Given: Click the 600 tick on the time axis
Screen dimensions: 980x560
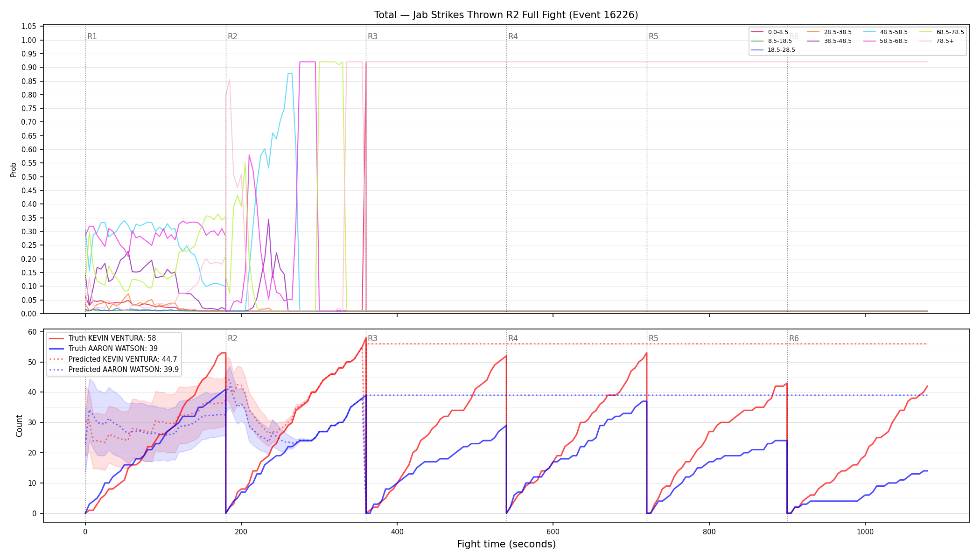Looking at the screenshot, I should click(553, 532).
